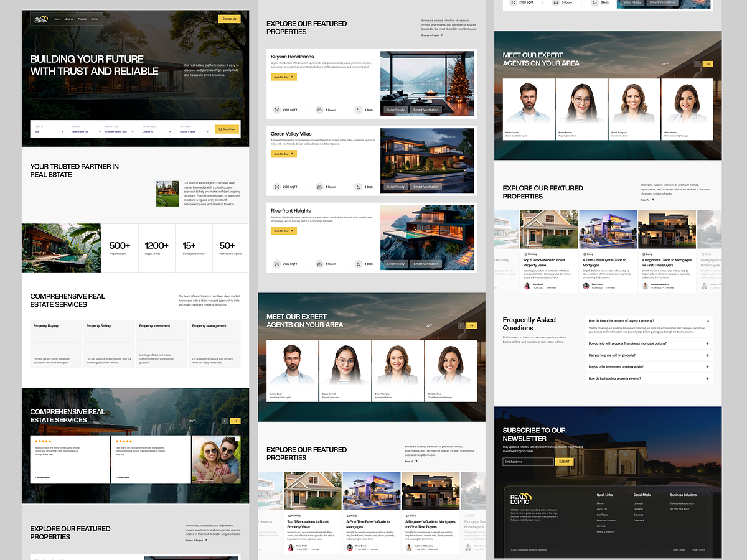Click the previous arrow in the testimonials carousel
Viewport: 747px width, 560px height.
pos(225,421)
